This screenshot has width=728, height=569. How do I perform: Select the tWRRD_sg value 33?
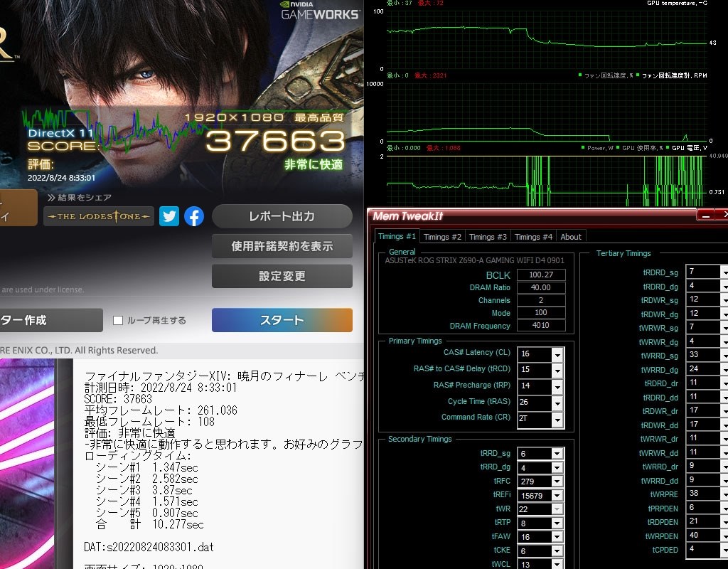click(x=703, y=354)
